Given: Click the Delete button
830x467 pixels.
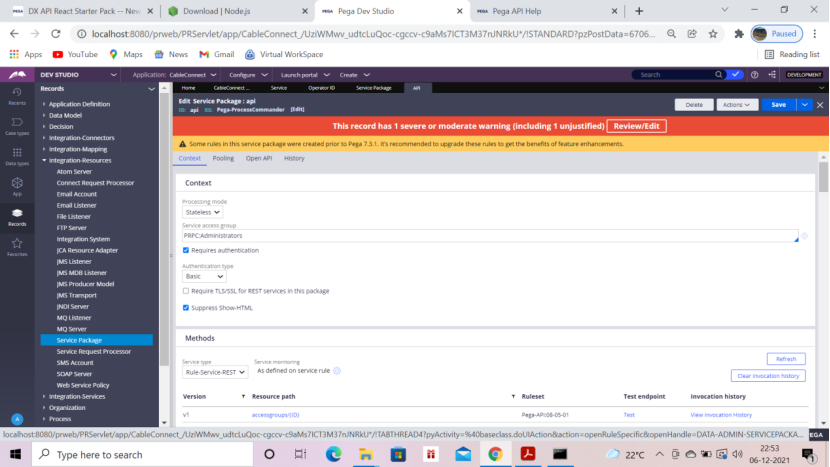Looking at the screenshot, I should pyautogui.click(x=694, y=105).
